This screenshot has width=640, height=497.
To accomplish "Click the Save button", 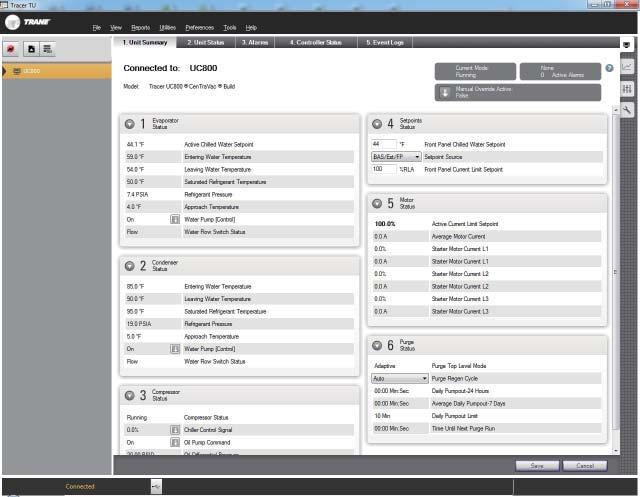I will 537,466.
